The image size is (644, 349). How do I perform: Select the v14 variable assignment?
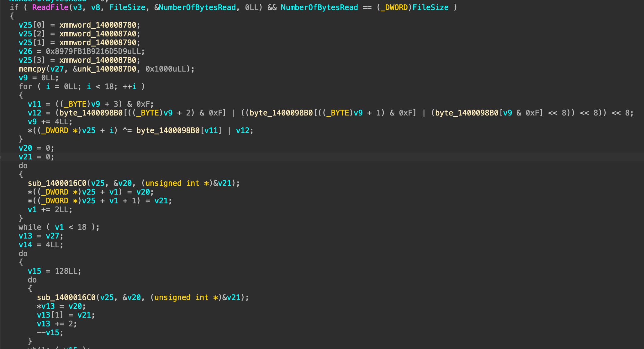[x=25, y=244]
